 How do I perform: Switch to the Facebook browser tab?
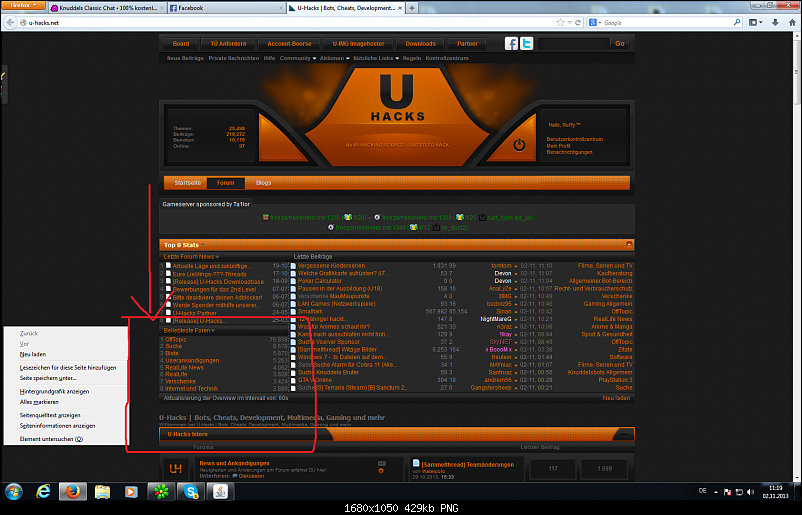coord(225,8)
